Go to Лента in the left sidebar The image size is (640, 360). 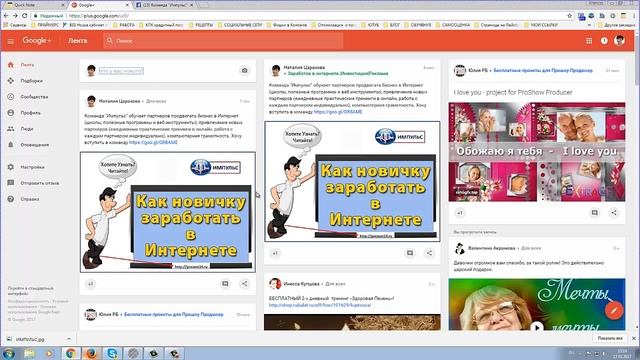[x=27, y=65]
